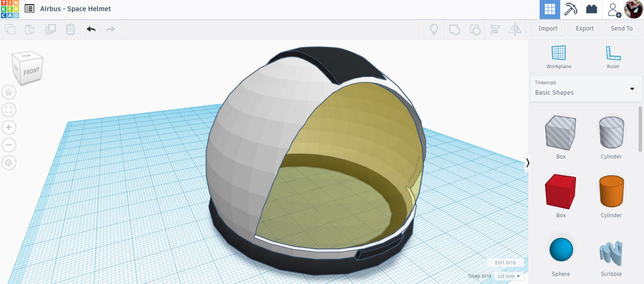Select the Workplane tool
This screenshot has height=284, width=644.
click(x=558, y=57)
